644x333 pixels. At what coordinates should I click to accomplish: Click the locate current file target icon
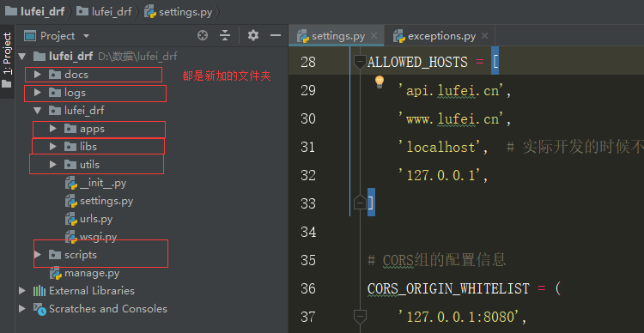pyautogui.click(x=203, y=36)
